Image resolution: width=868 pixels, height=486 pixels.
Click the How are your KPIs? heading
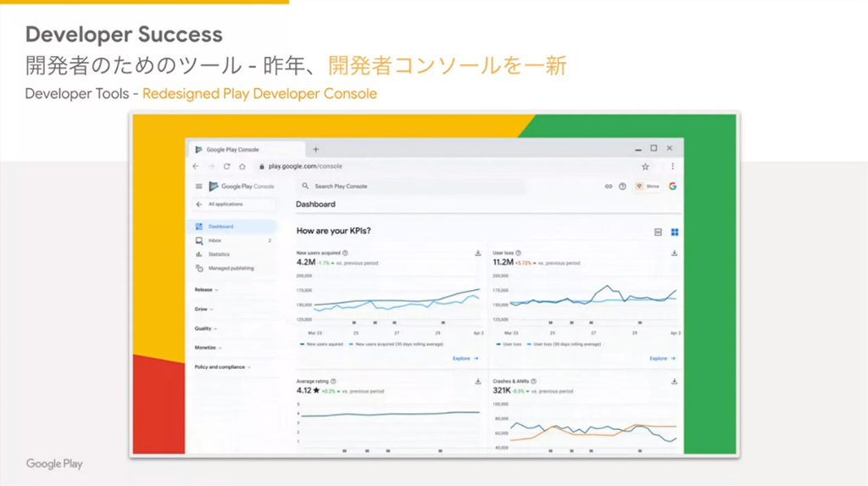click(333, 231)
